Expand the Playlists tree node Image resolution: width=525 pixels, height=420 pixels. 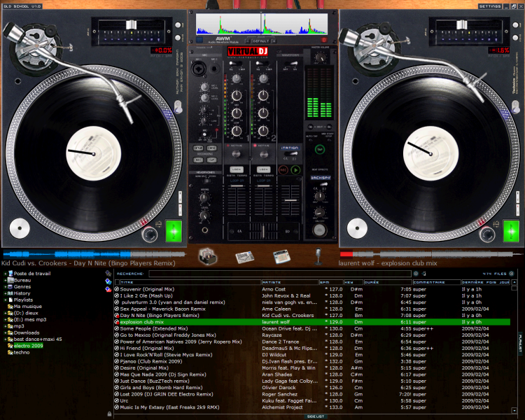pyautogui.click(x=6, y=300)
